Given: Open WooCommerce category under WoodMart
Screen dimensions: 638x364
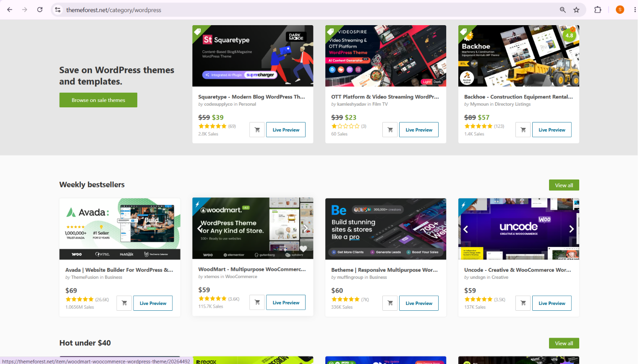Looking at the screenshot, I should 241,276.
